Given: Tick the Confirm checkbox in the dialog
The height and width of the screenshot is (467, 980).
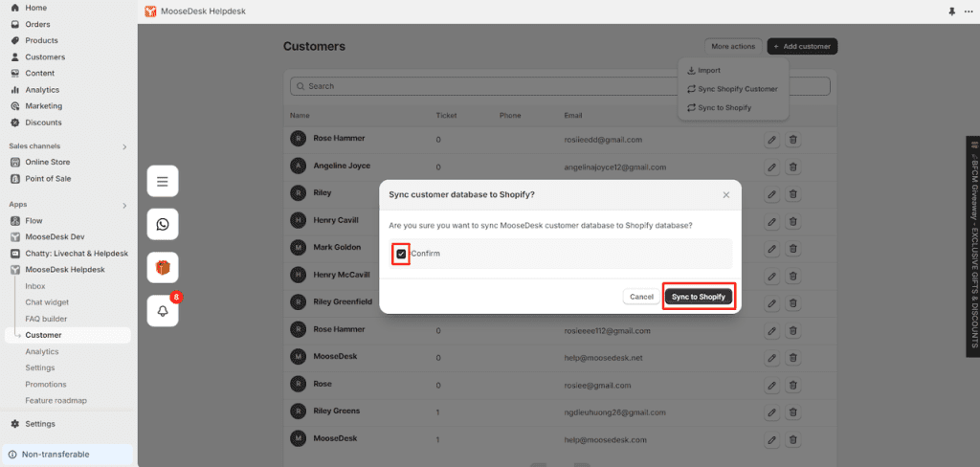Looking at the screenshot, I should click(x=401, y=254).
